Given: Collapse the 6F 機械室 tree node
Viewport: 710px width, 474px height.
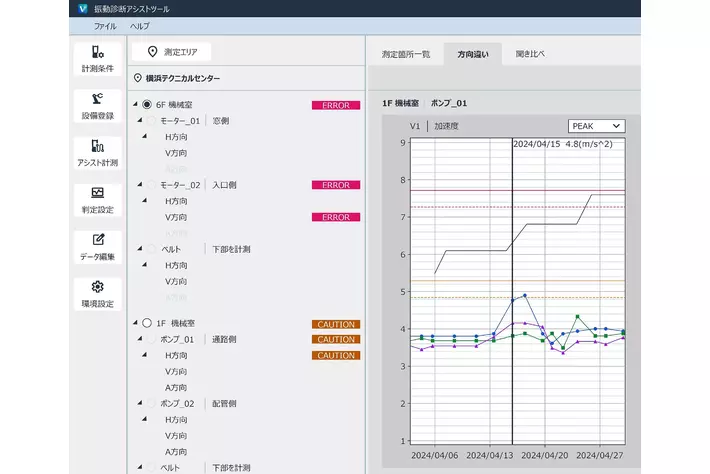Looking at the screenshot, I should coord(135,104).
